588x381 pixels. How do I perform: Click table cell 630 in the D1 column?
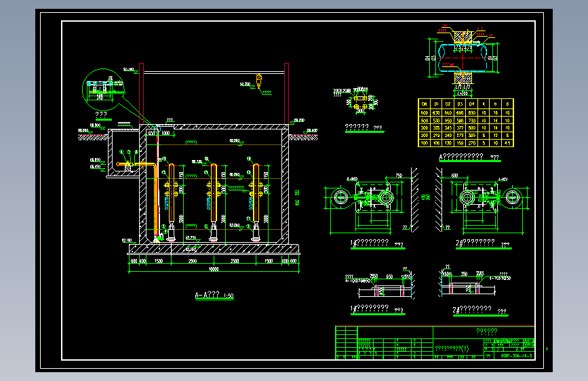[x=436, y=113]
